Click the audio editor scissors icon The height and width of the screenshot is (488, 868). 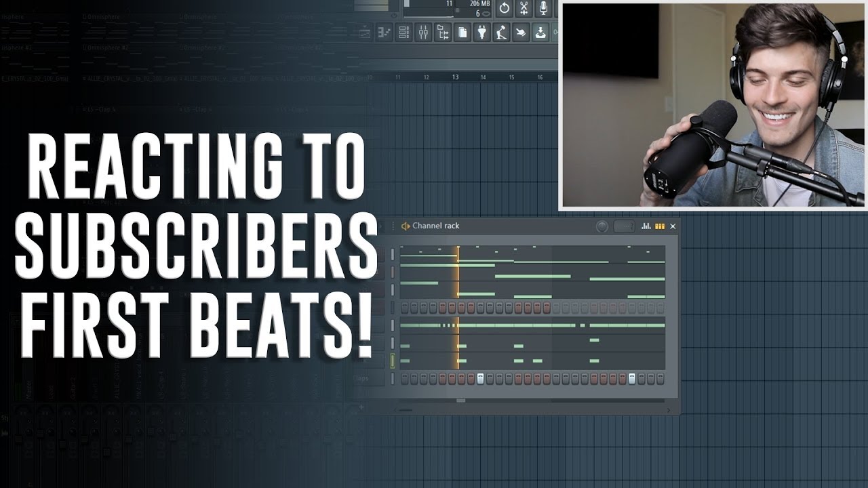tap(524, 8)
